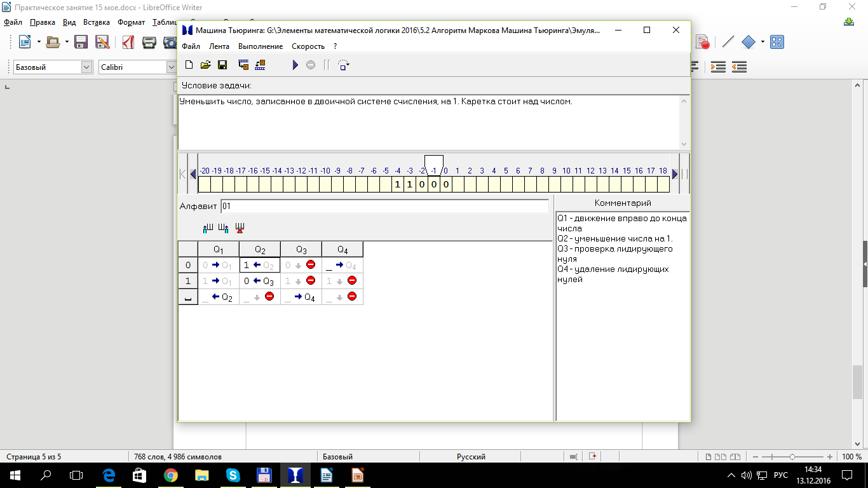Screen dimensions: 868x488
Task: Open the Правка menu in LibreOffice Writer
Action: 43,22
